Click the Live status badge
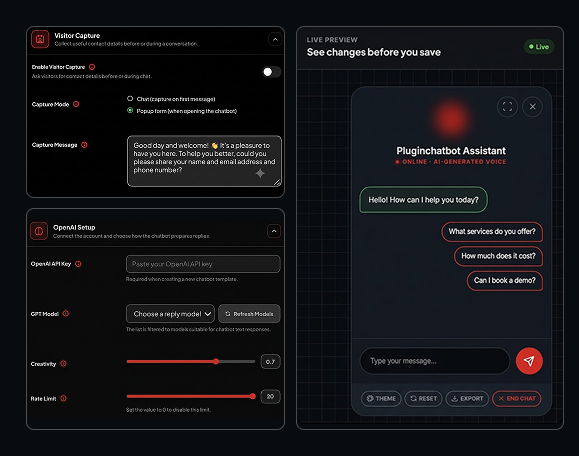 pos(539,47)
